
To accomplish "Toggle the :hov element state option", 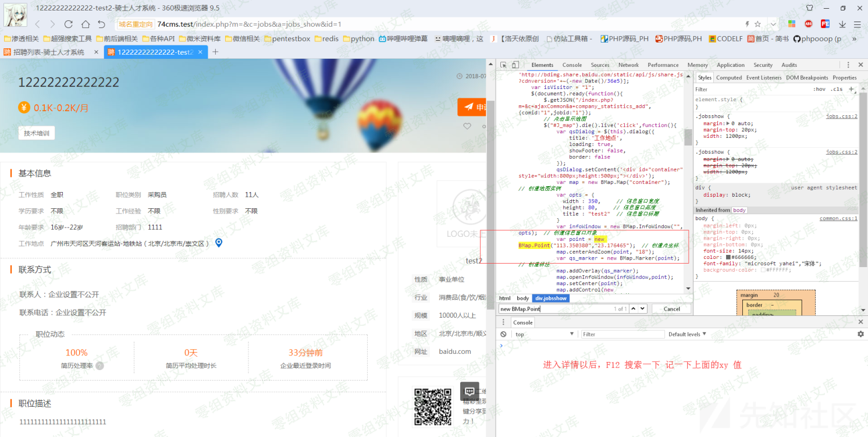I will 819,90.
